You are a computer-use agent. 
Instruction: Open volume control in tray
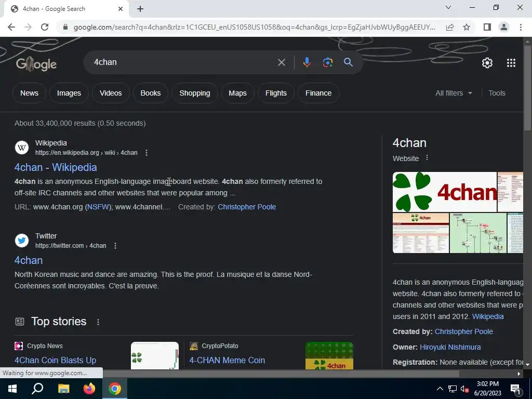tap(464, 389)
